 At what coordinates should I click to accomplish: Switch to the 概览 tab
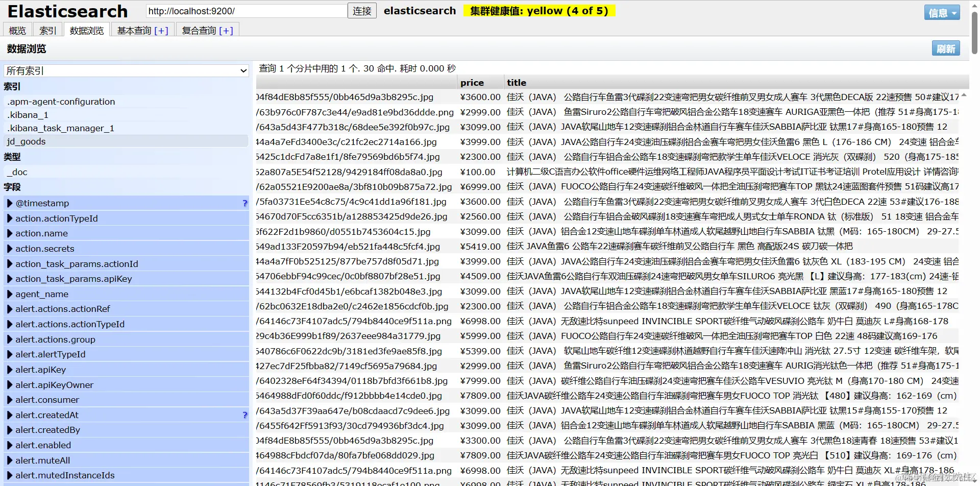[17, 31]
